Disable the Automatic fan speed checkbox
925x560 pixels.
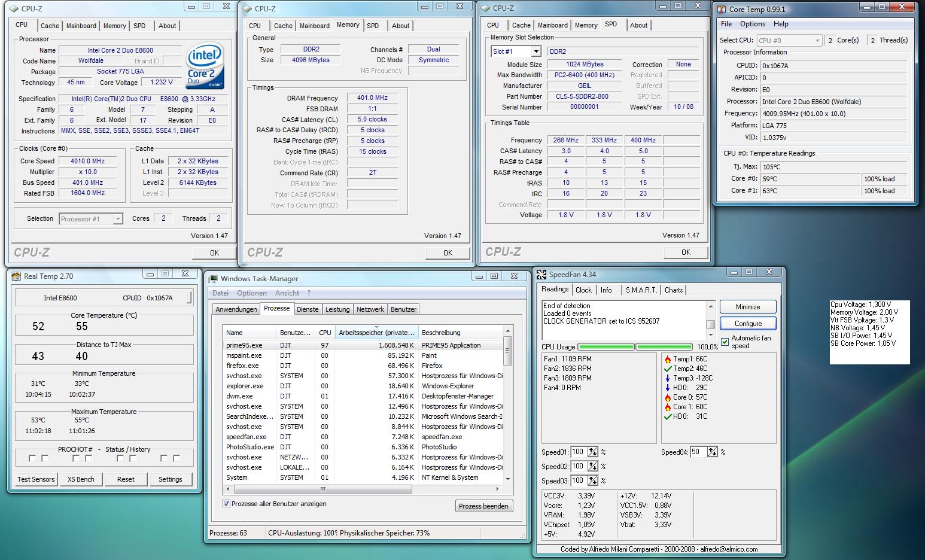[725, 342]
